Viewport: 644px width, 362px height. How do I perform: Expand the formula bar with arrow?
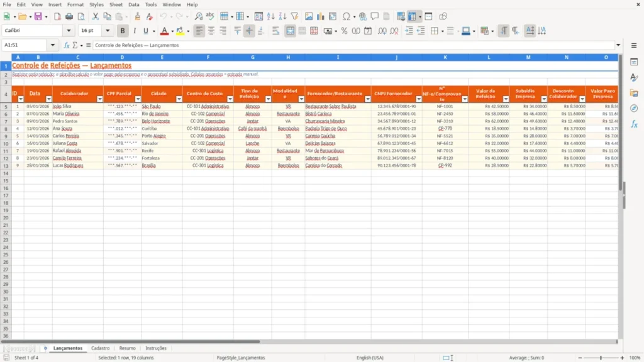pos(618,45)
